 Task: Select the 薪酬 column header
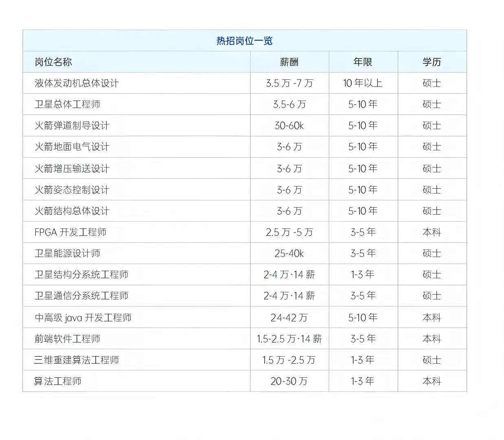point(289,62)
